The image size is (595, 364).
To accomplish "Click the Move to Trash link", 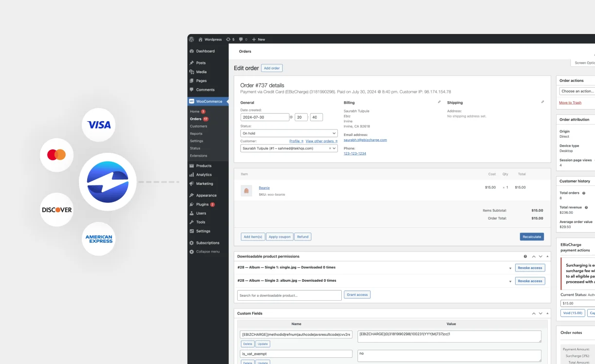I will pos(570,103).
